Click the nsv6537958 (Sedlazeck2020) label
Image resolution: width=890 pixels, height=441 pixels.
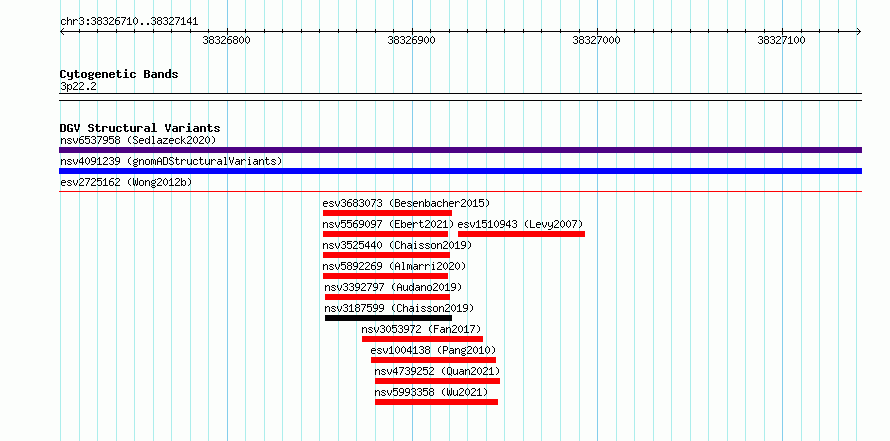tap(138, 140)
